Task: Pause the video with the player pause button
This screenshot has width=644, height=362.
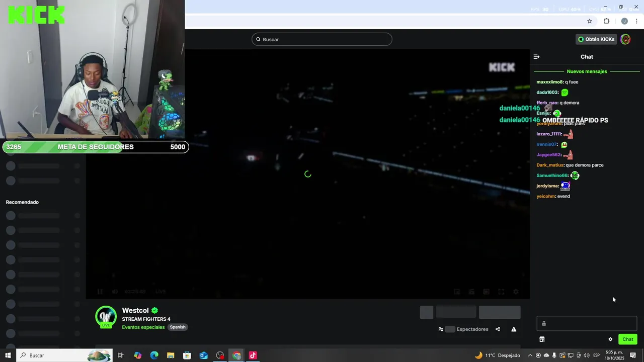Action: [x=100, y=292]
